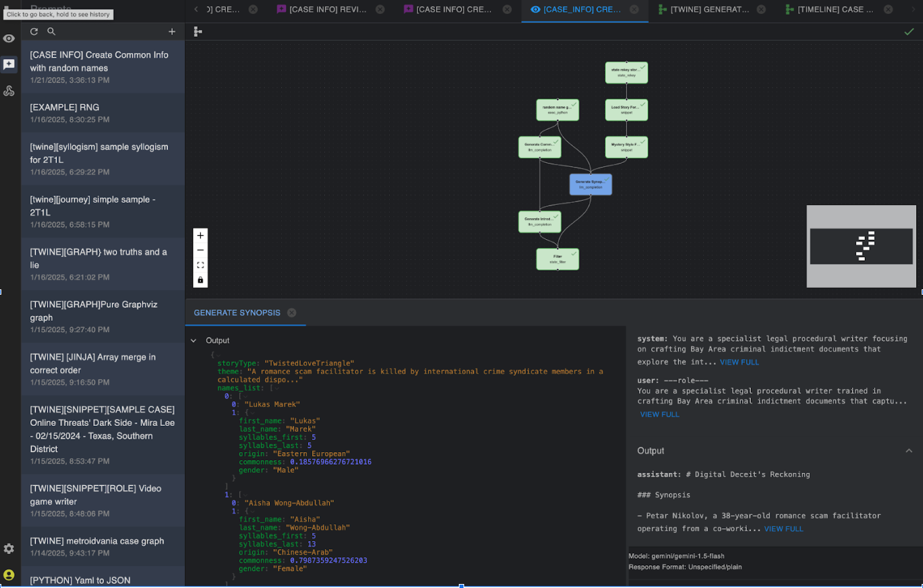923x588 pixels.
Task: Open the Prompts panel via the bookmark sidebar icon
Action: [x=9, y=64]
